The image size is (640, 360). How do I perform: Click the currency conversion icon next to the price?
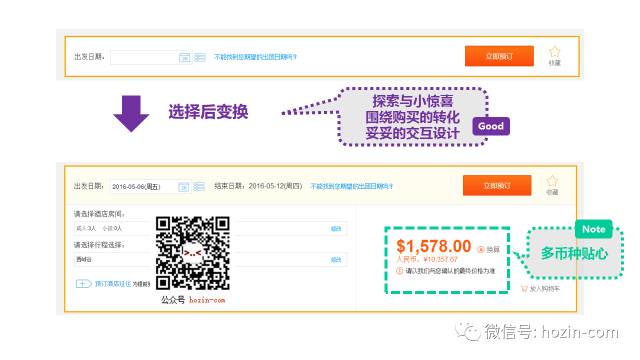[481, 249]
